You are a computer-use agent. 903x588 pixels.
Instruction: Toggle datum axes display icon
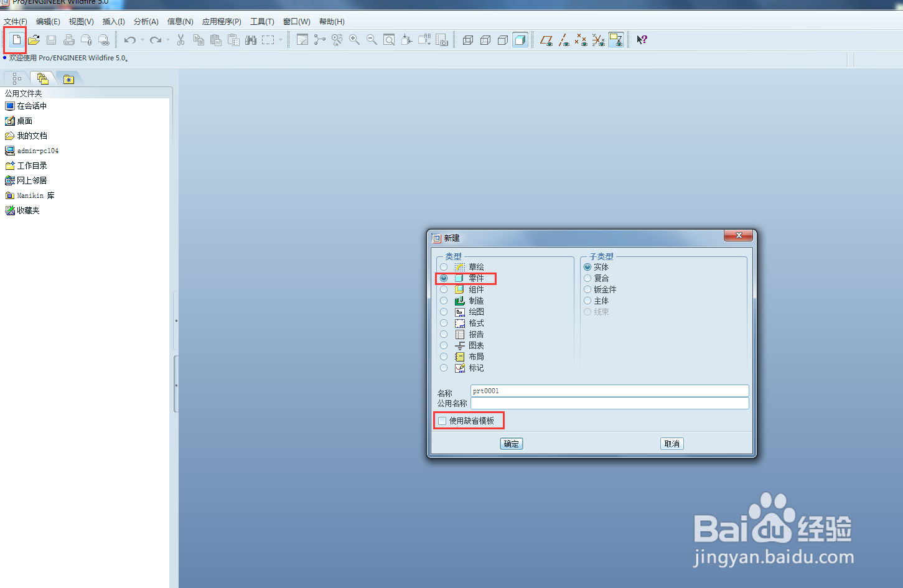(x=564, y=40)
